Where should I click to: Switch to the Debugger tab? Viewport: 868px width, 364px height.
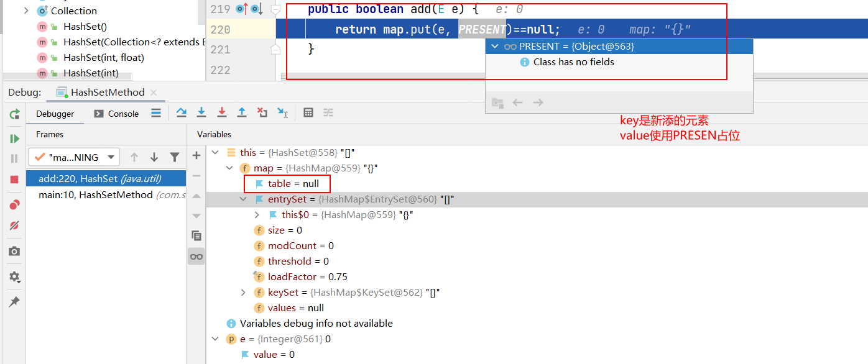point(55,114)
